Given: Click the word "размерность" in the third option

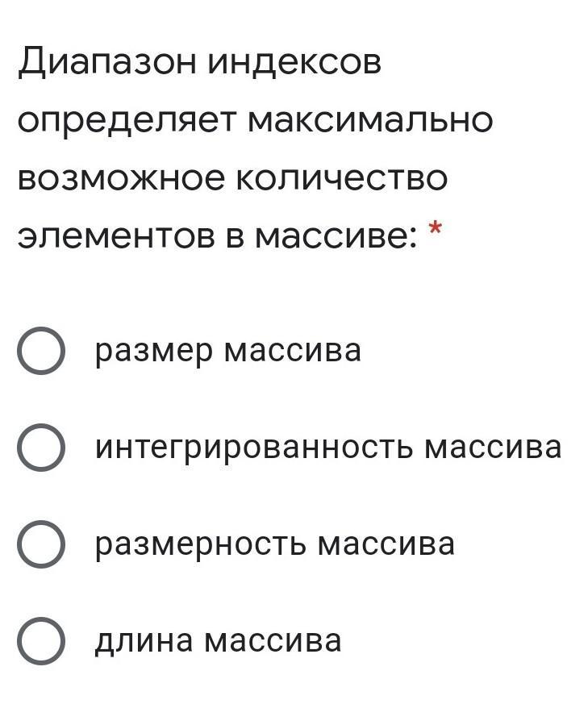Looking at the screenshot, I should (200, 544).
